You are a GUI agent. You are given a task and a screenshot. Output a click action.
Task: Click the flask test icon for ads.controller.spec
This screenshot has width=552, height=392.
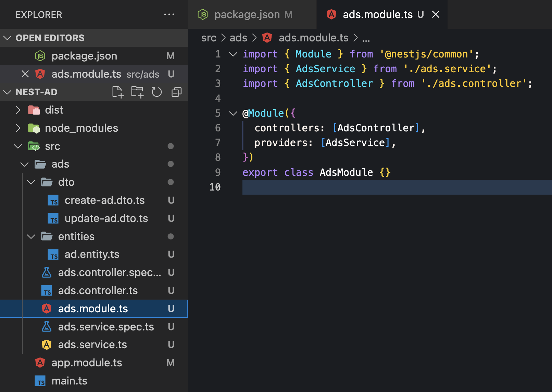coord(47,272)
